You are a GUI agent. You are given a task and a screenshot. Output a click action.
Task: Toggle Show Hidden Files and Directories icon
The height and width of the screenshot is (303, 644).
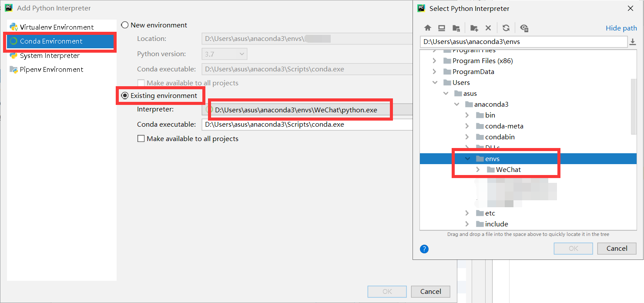[524, 27]
